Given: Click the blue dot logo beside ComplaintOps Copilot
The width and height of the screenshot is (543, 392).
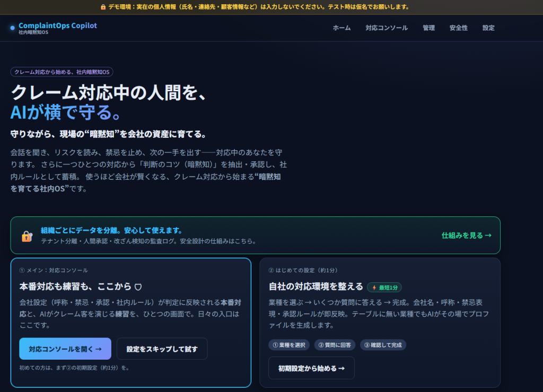Looking at the screenshot, I should tap(13, 28).
